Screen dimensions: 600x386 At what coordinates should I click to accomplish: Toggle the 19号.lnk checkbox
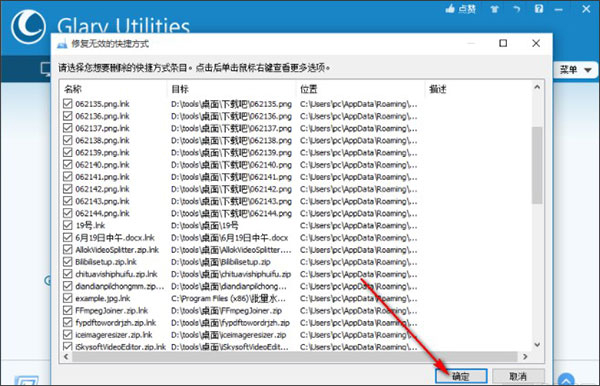(x=68, y=225)
